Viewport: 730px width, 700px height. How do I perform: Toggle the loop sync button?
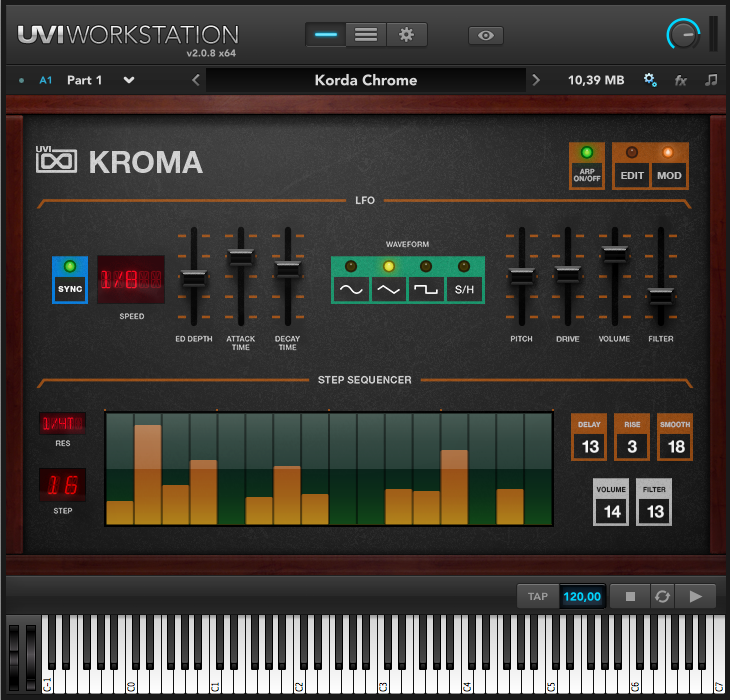coord(662,596)
